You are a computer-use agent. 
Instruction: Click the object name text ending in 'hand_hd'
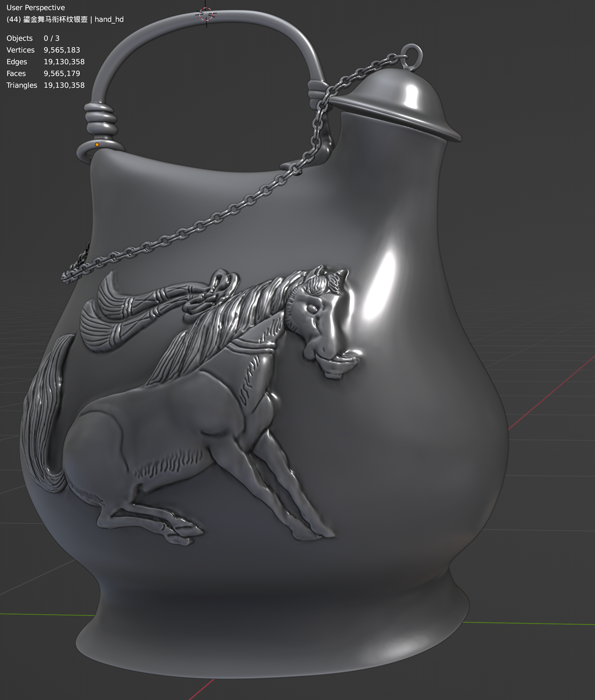pos(65,19)
